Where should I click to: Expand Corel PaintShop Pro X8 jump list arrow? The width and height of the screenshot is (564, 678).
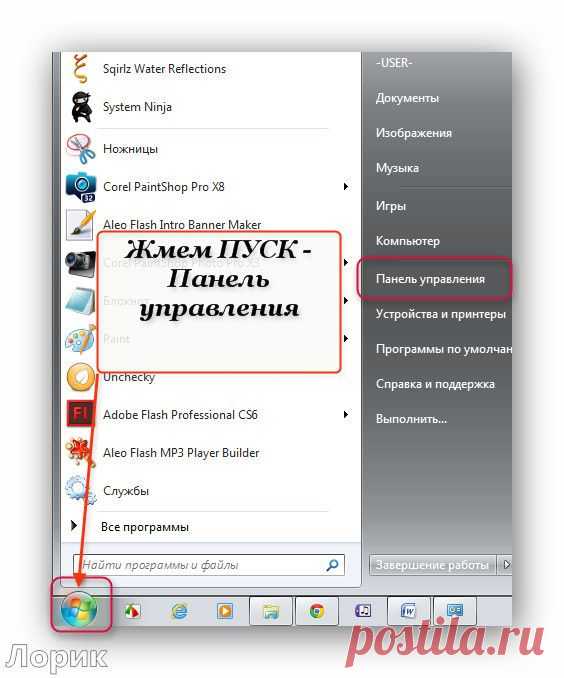[x=346, y=187]
